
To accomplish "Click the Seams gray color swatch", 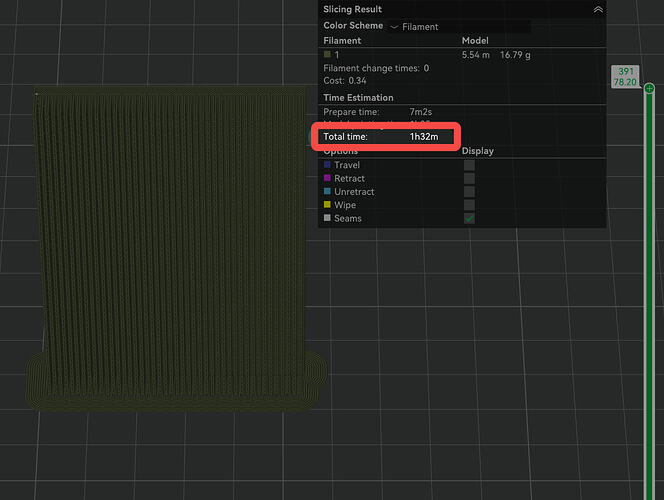I will [327, 218].
